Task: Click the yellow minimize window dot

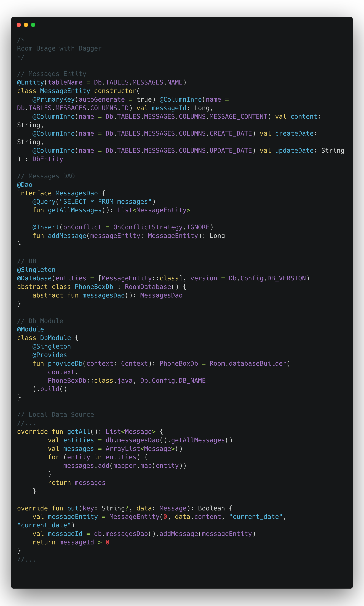Action: pos(26,25)
